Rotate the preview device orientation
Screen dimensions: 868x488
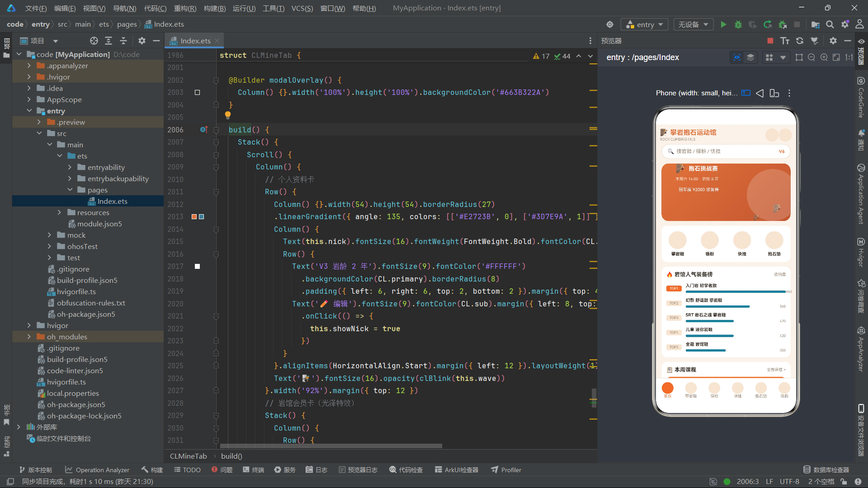(x=774, y=93)
